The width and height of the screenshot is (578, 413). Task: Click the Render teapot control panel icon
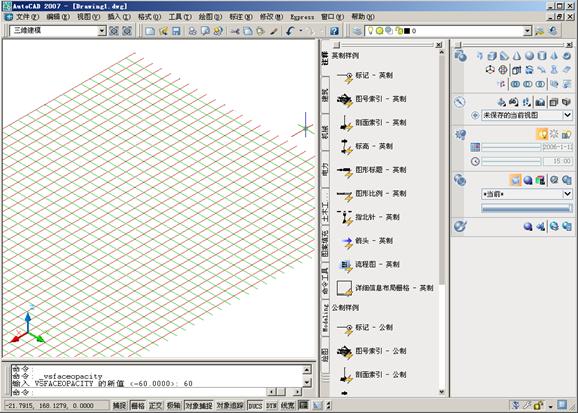460,226
